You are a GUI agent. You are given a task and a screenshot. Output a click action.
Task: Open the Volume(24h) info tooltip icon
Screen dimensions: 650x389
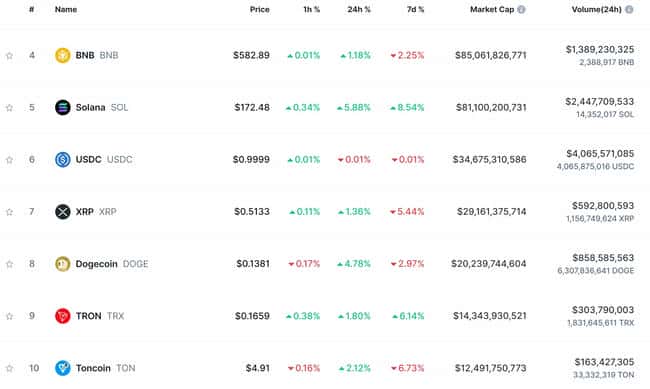[x=629, y=9]
